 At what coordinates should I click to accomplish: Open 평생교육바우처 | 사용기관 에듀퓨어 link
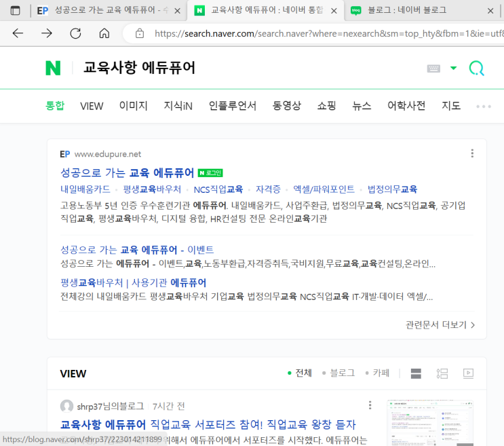coord(133,282)
